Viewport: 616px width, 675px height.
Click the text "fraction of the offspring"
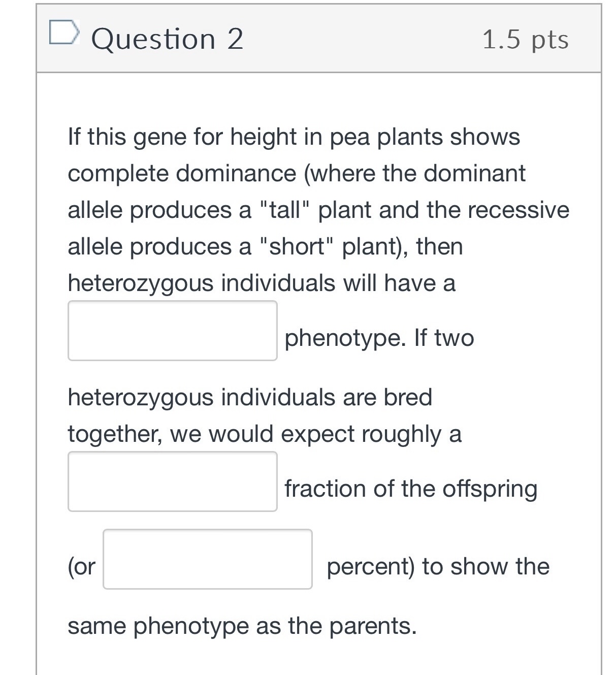(x=410, y=489)
